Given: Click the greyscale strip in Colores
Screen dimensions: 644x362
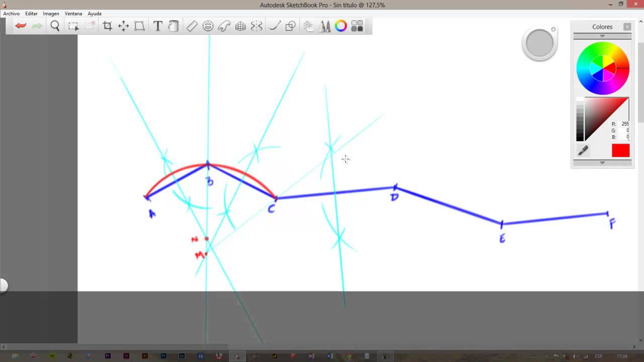Looking at the screenshot, I should click(580, 119).
